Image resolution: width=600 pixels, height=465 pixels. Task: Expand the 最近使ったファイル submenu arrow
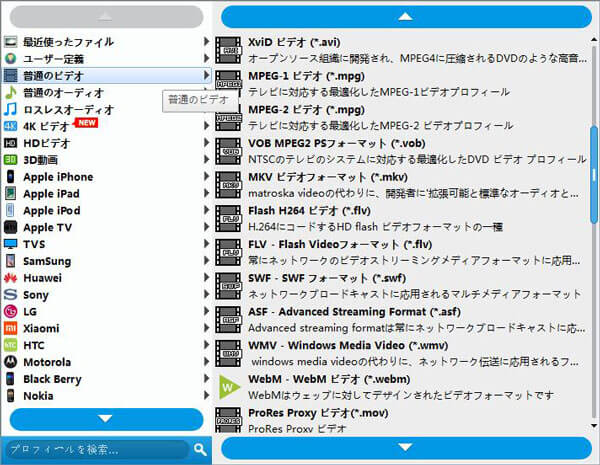coord(206,41)
